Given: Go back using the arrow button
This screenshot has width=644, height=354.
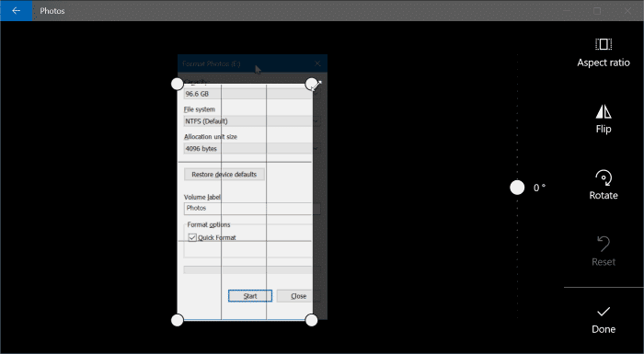Looking at the screenshot, I should tap(16, 11).
